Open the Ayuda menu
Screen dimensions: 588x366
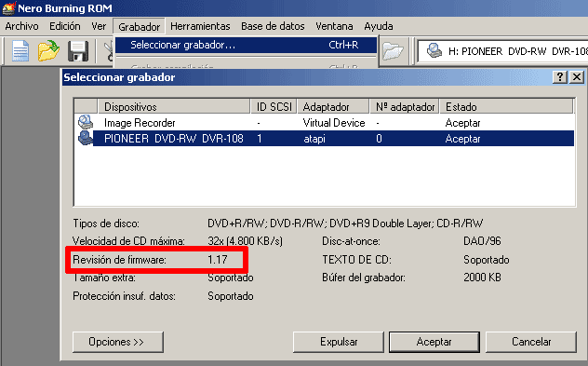point(379,26)
